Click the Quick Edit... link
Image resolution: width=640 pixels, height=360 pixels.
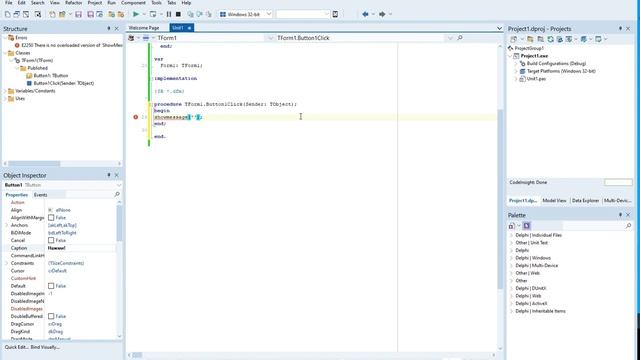(17, 347)
